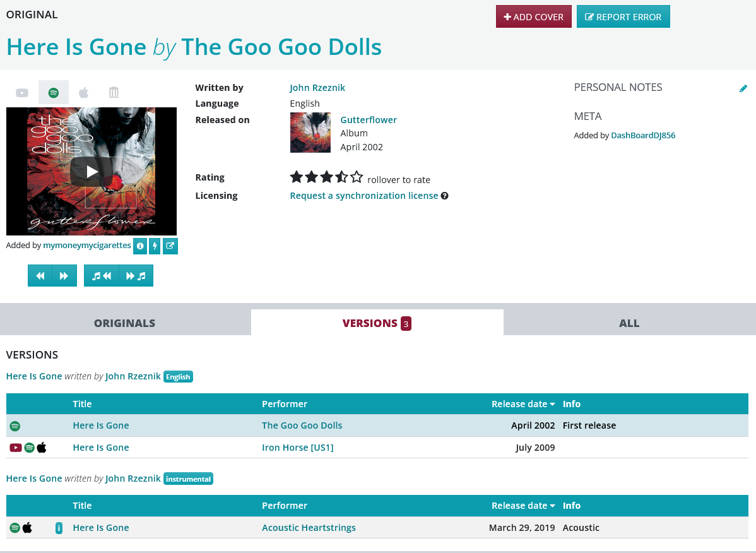Click the ADD COVER button
This screenshot has width=756, height=553.
click(x=533, y=16)
